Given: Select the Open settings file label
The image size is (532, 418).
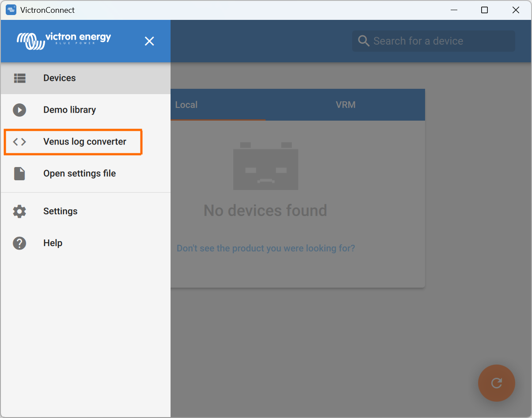Looking at the screenshot, I should [x=80, y=174].
